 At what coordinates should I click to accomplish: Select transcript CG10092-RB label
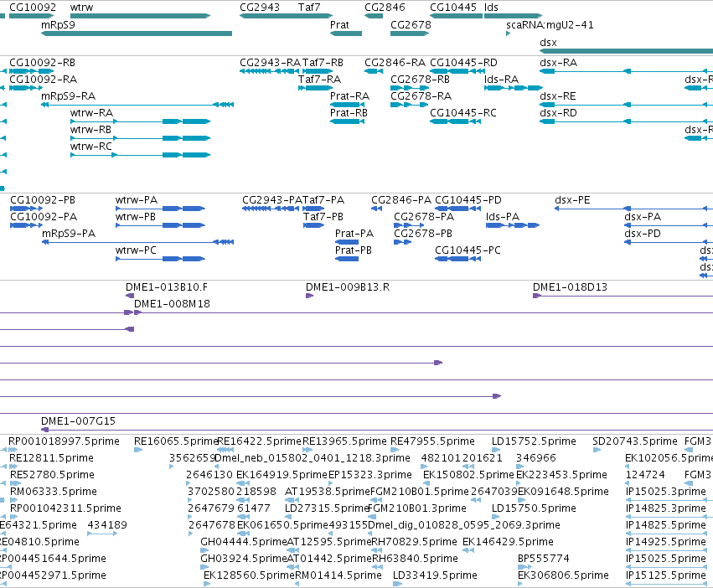pos(42,62)
